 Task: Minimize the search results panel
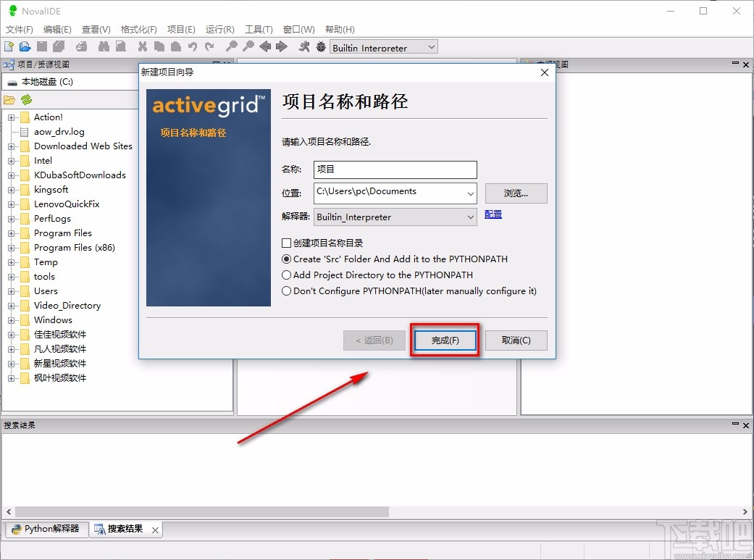[735, 424]
